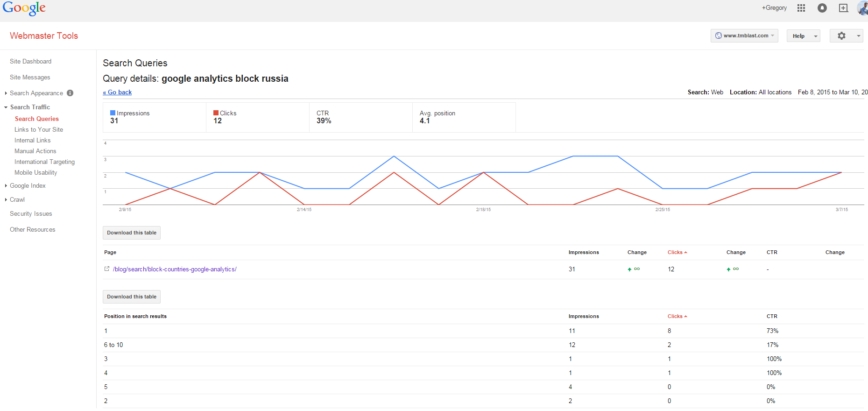Click CTR header in Page table
This screenshot has height=411, width=868.
(x=772, y=252)
